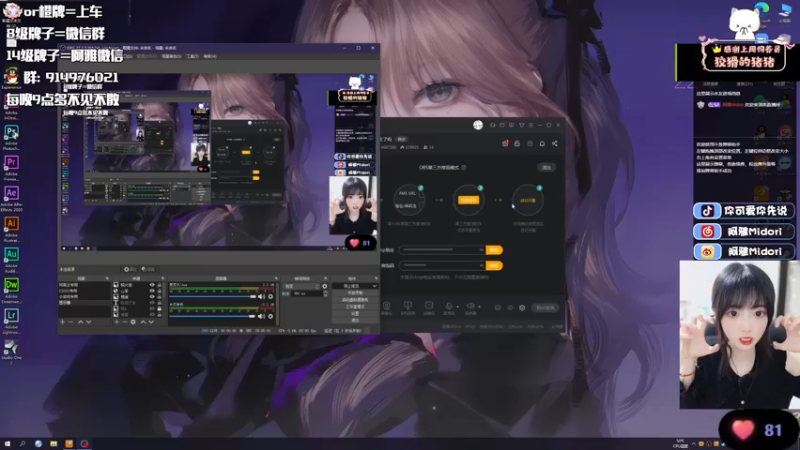Toggle visibility of the text (T) source
The width and height of the screenshot is (800, 450).
(x=152, y=303)
